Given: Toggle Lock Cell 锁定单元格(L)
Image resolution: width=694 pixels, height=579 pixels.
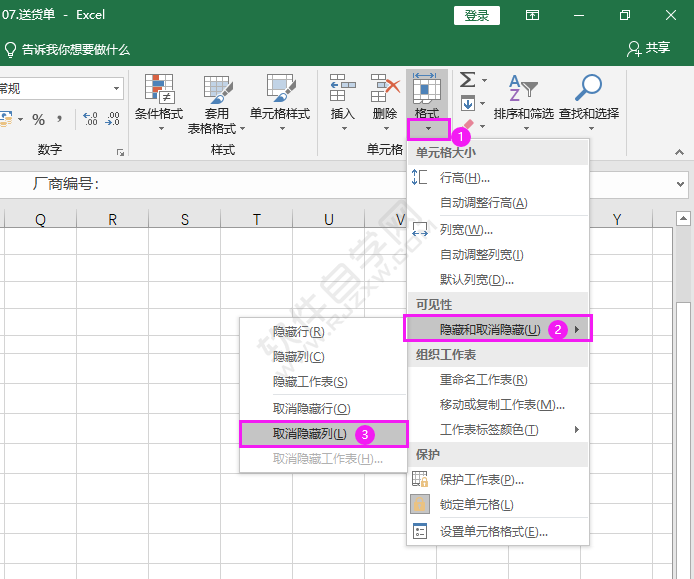Looking at the screenshot, I should (x=498, y=505).
